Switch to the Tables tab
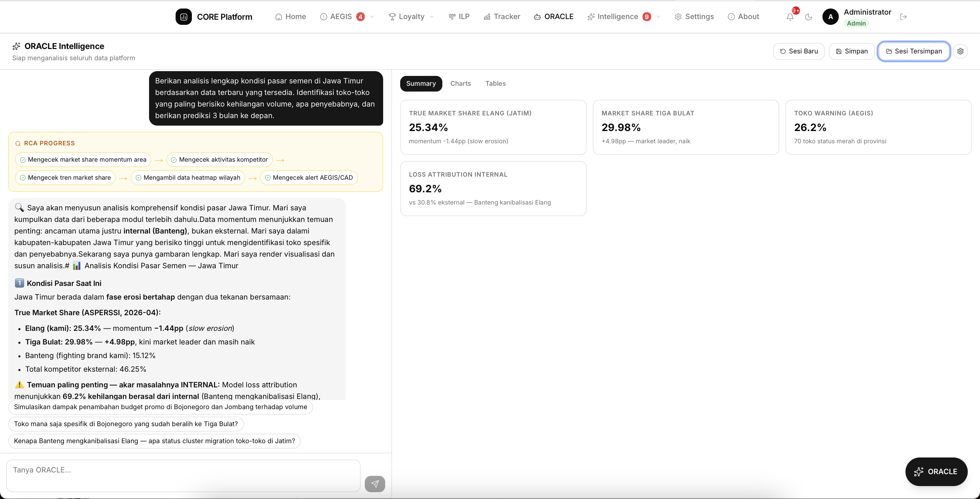980x499 pixels. (x=495, y=84)
